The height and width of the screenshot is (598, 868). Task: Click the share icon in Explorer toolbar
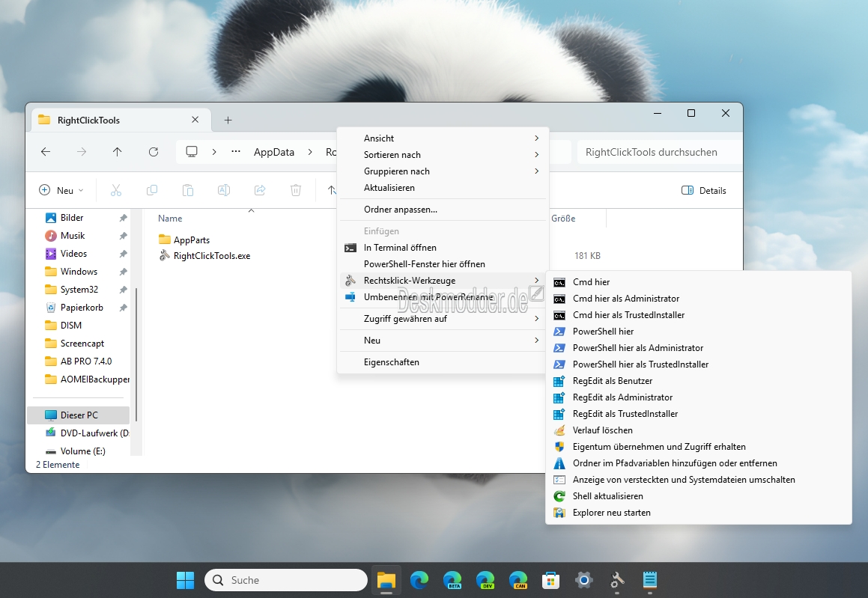(x=260, y=190)
